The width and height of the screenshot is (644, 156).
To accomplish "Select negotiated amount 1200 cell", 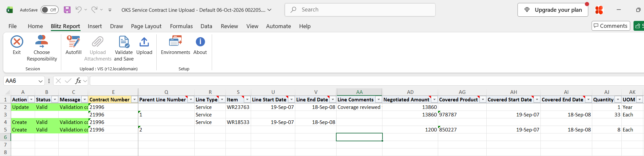I will click(410, 130).
